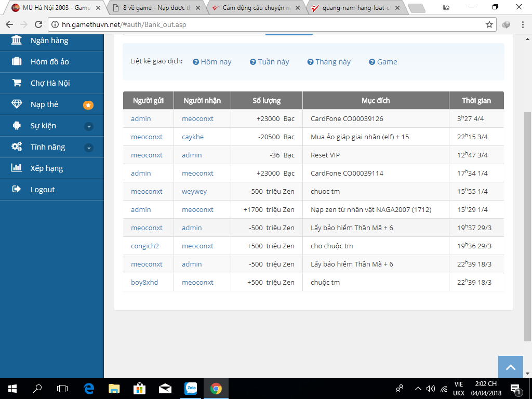Click the Tính năng gears icon

coord(16,147)
